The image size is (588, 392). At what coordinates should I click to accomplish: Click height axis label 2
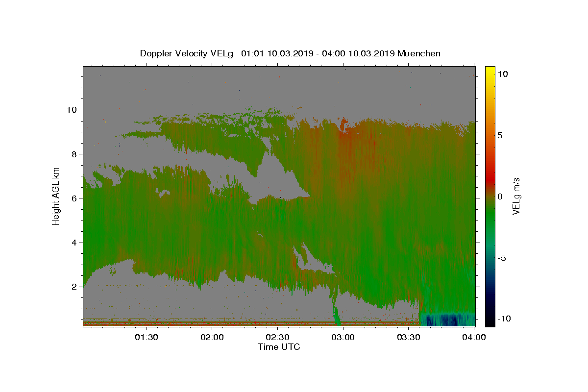coord(74,287)
